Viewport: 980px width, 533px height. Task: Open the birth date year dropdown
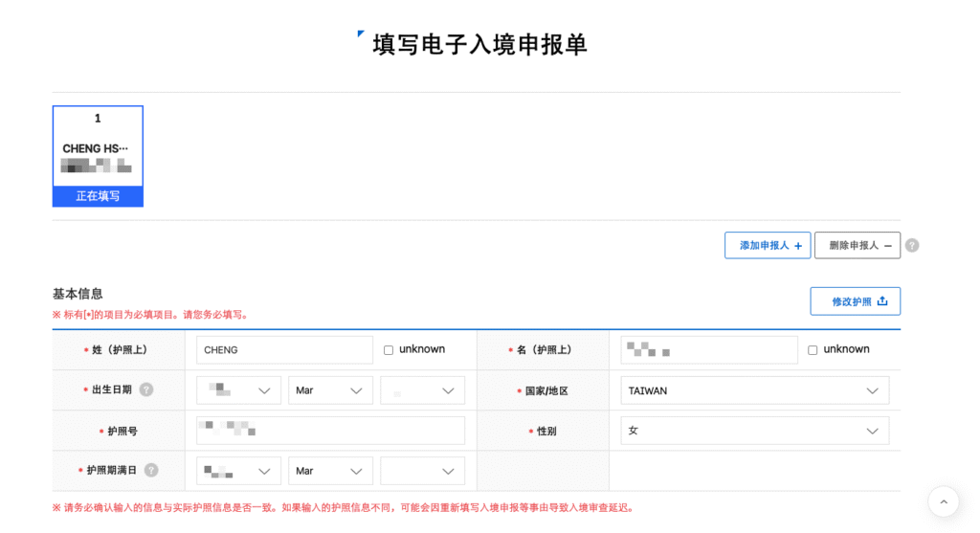[x=238, y=390]
